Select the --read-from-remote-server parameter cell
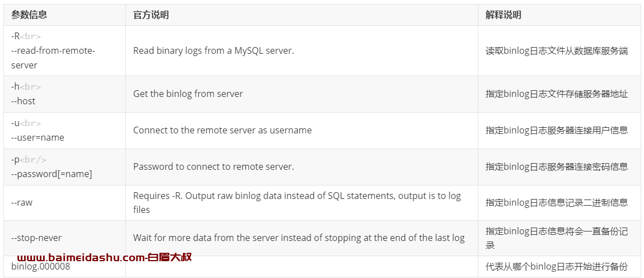Screen dimensions: 644x278 pyautogui.click(x=64, y=50)
